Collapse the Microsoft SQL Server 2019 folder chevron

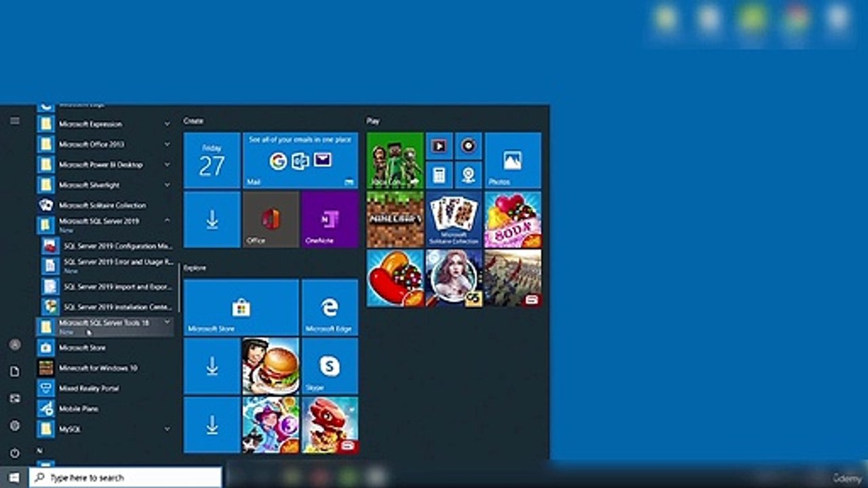point(167,221)
